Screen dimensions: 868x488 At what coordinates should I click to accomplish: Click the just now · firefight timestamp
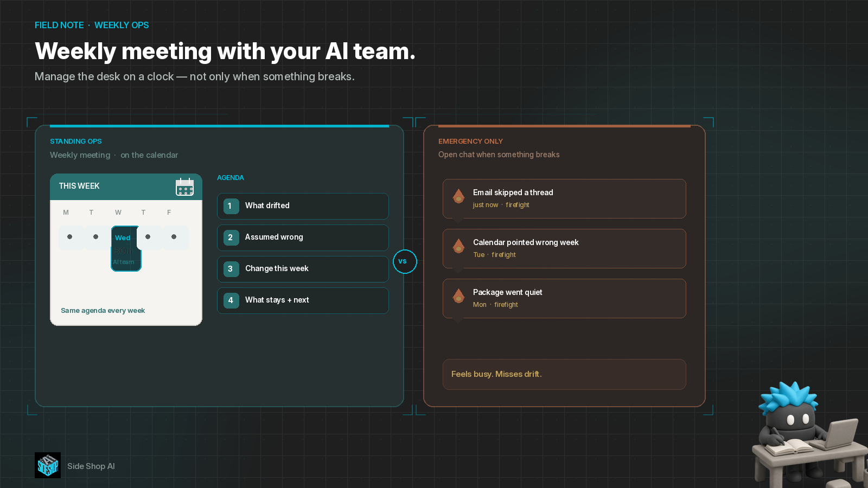click(x=501, y=205)
